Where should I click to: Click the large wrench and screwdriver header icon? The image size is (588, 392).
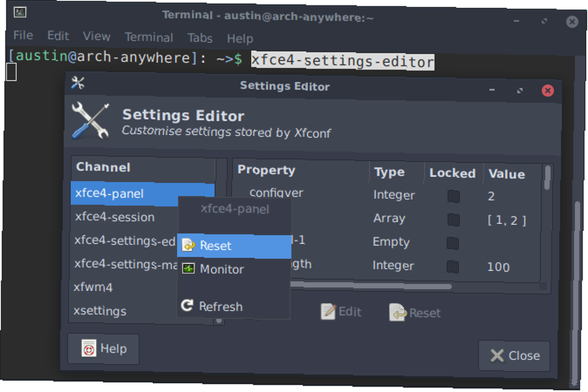coord(90,120)
